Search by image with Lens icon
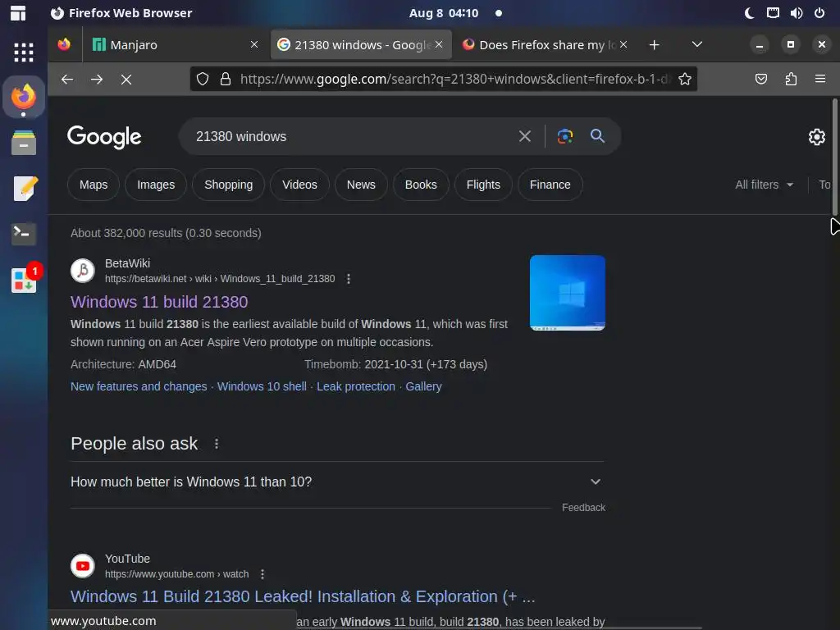This screenshot has width=840, height=630. [x=565, y=137]
